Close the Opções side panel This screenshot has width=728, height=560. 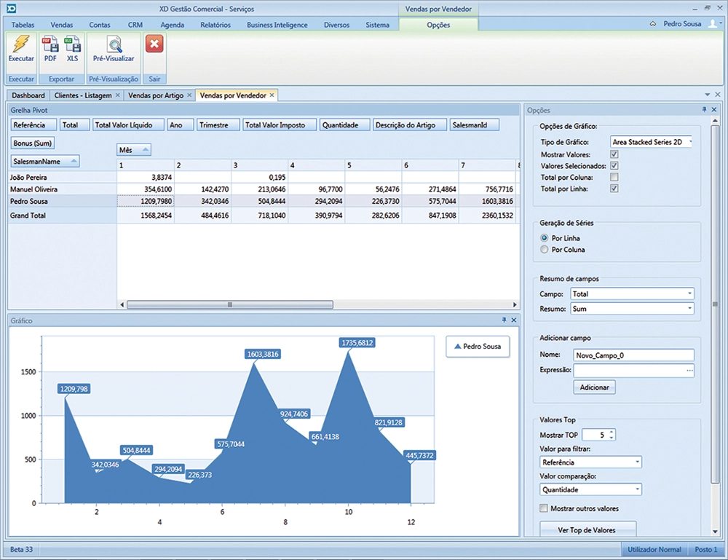[x=714, y=110]
